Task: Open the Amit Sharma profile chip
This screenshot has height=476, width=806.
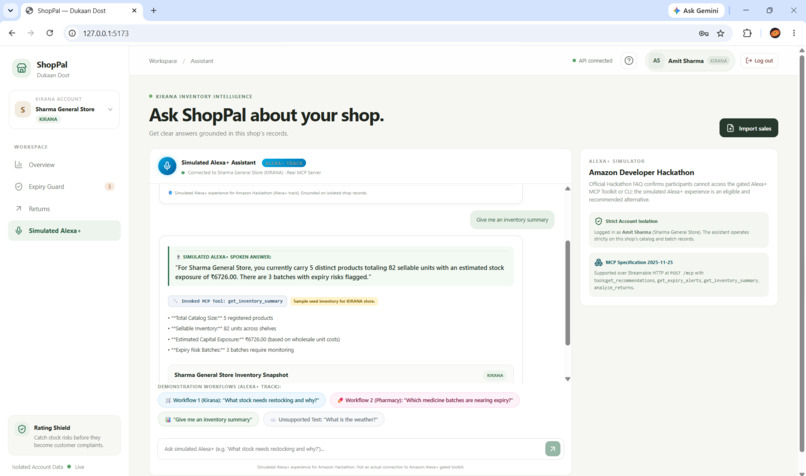Action: point(690,61)
